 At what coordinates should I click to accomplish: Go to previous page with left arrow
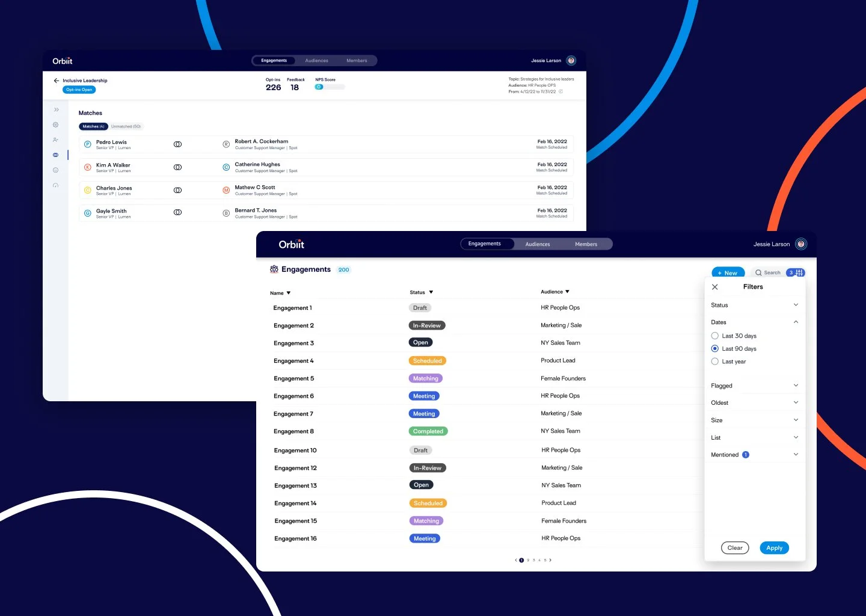[x=515, y=560]
